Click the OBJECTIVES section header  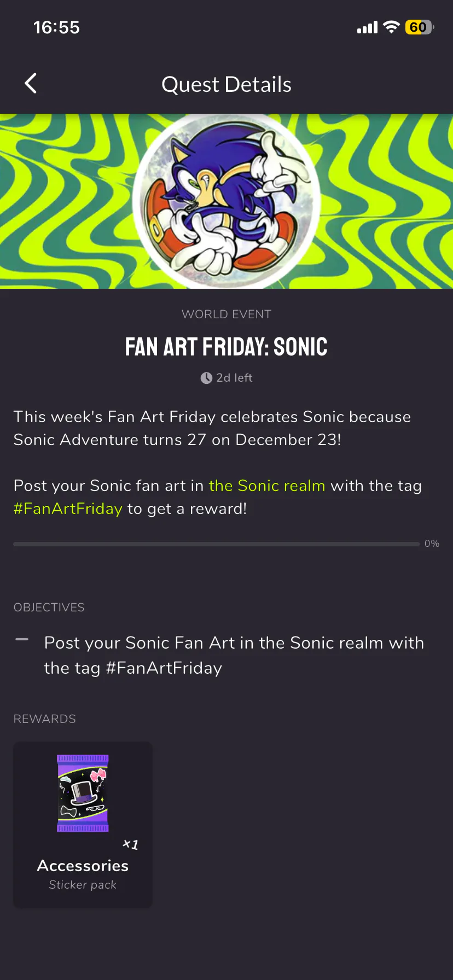point(49,608)
